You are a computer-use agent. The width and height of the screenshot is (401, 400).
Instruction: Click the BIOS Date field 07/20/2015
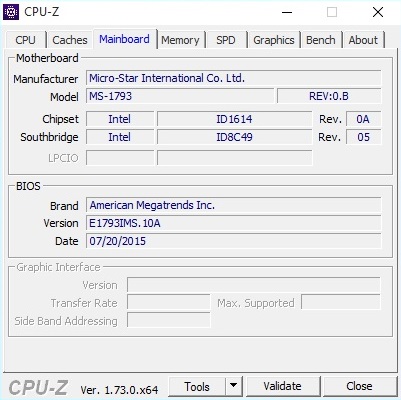(233, 241)
